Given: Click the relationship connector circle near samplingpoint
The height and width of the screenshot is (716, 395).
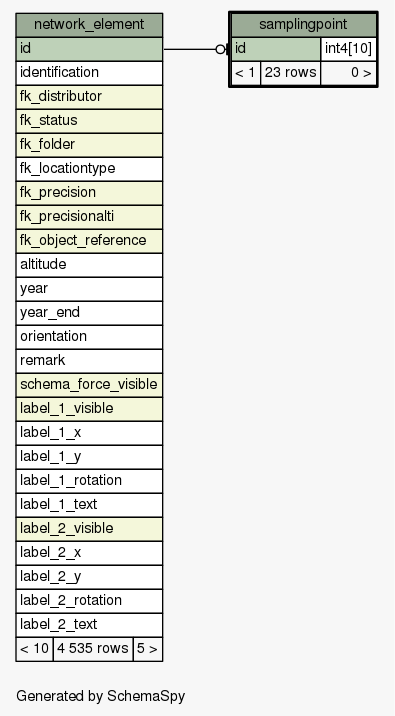Looking at the screenshot, I should (x=221, y=49).
